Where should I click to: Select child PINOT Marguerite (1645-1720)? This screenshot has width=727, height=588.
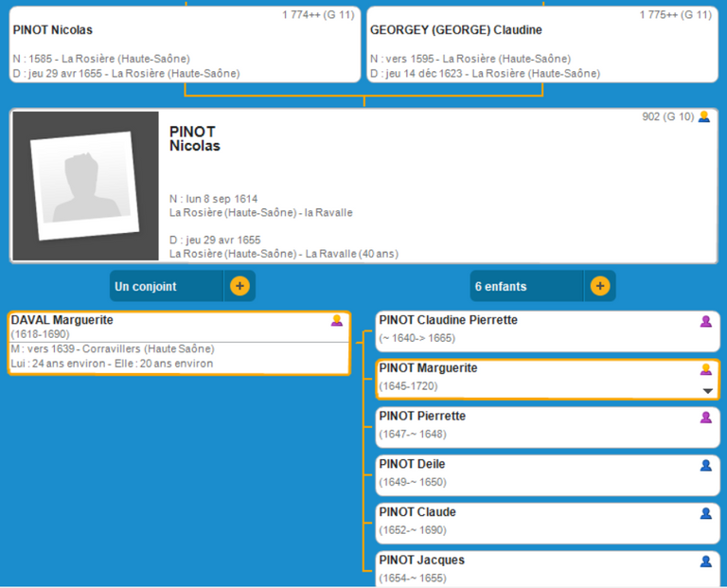click(x=429, y=368)
